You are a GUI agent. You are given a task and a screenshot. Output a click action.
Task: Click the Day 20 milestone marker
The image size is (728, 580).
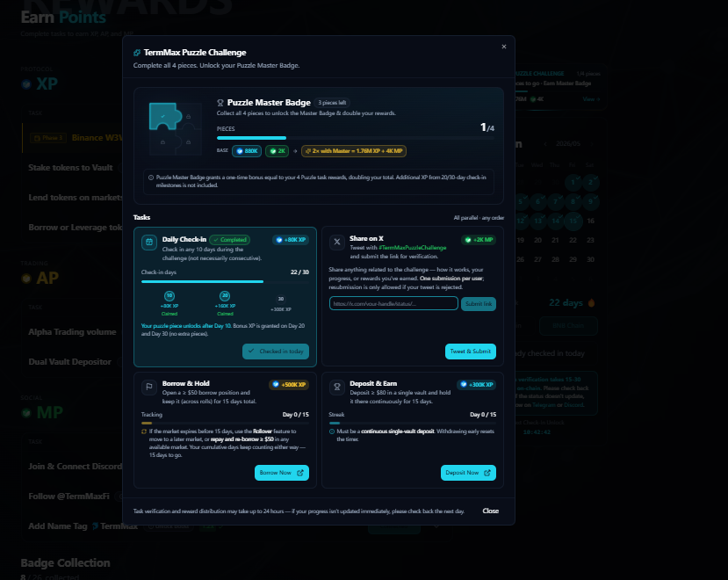coord(225,295)
